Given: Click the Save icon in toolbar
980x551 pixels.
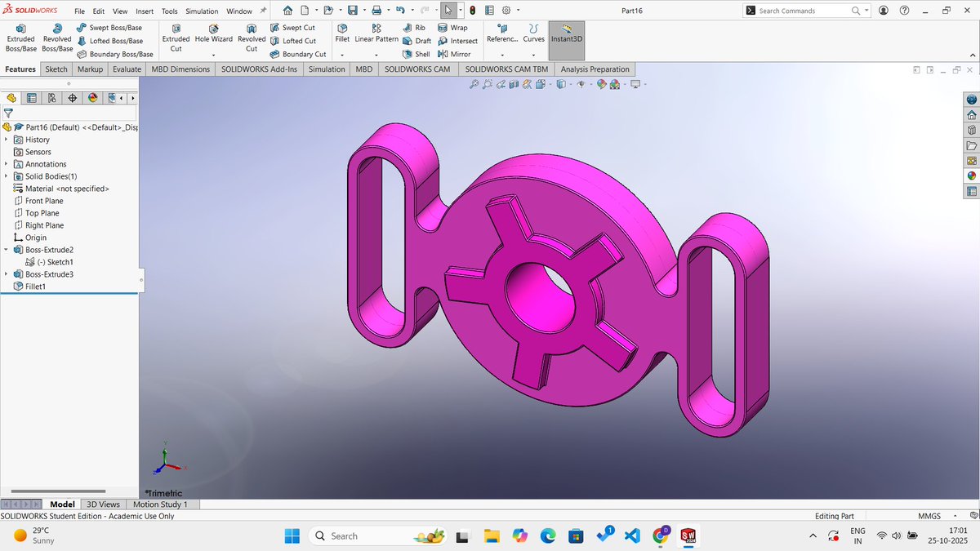Looking at the screenshot, I should (352, 11).
